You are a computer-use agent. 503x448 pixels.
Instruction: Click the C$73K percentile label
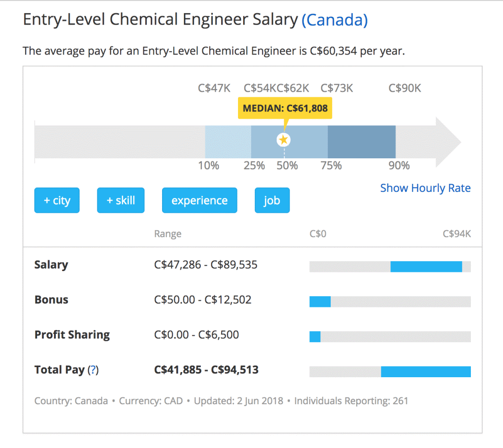(x=337, y=88)
